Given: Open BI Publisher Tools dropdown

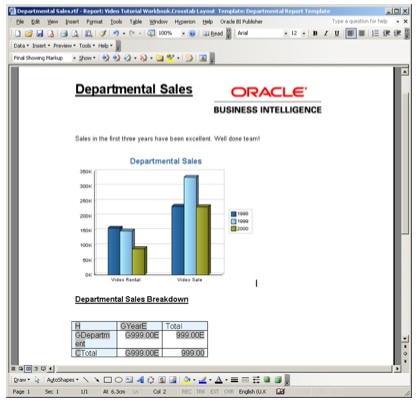Looking at the screenshot, I should 87,46.
